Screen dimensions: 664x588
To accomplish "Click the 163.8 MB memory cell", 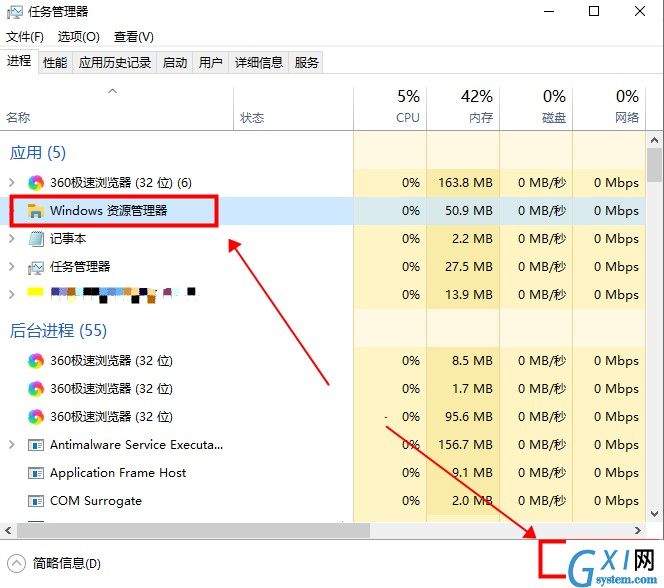I will pyautogui.click(x=463, y=183).
